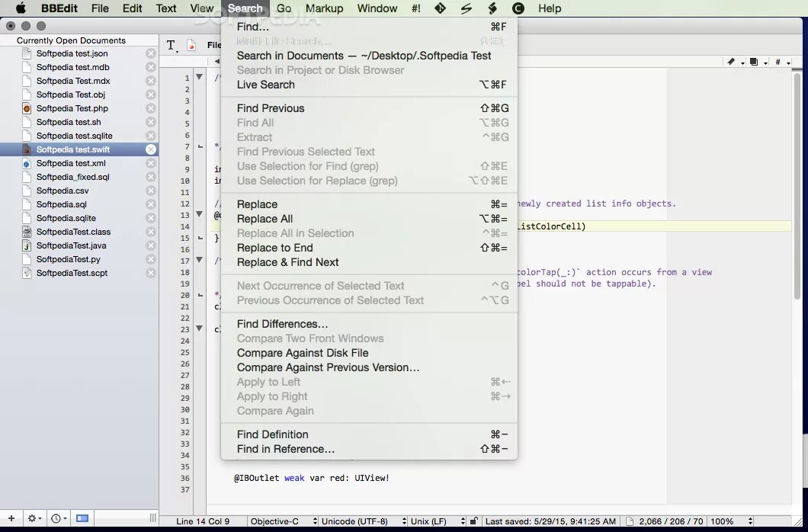Open SoftpediaTest.class from document list
This screenshot has height=532, width=808.
pyautogui.click(x=79, y=232)
